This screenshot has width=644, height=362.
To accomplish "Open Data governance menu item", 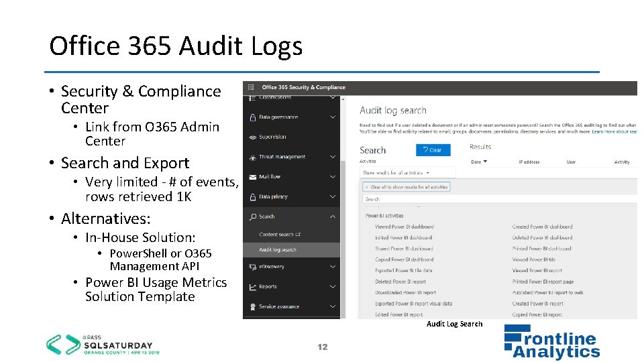I will 278,117.
